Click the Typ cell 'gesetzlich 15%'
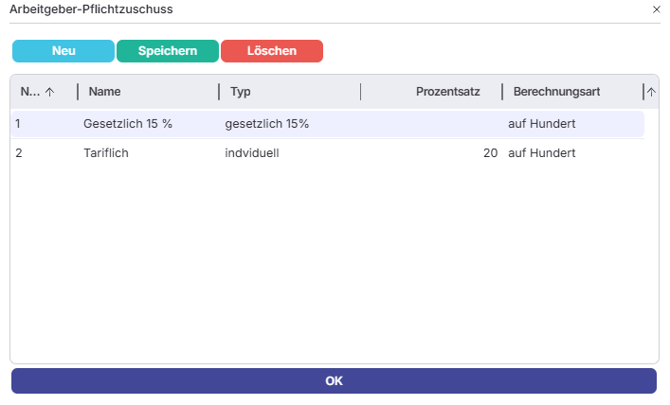670x405 pixels. coord(267,124)
